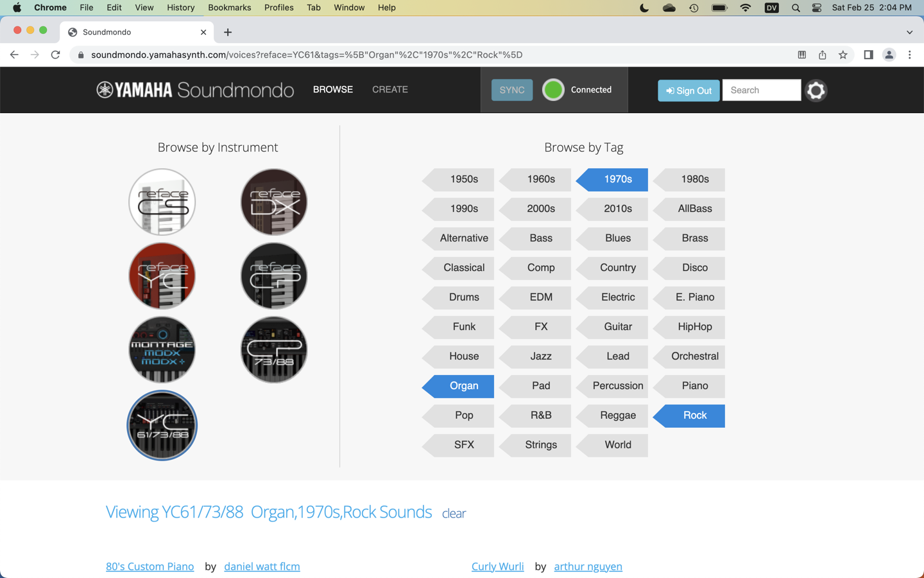Open the Chrome menu in menu bar

pos(50,7)
